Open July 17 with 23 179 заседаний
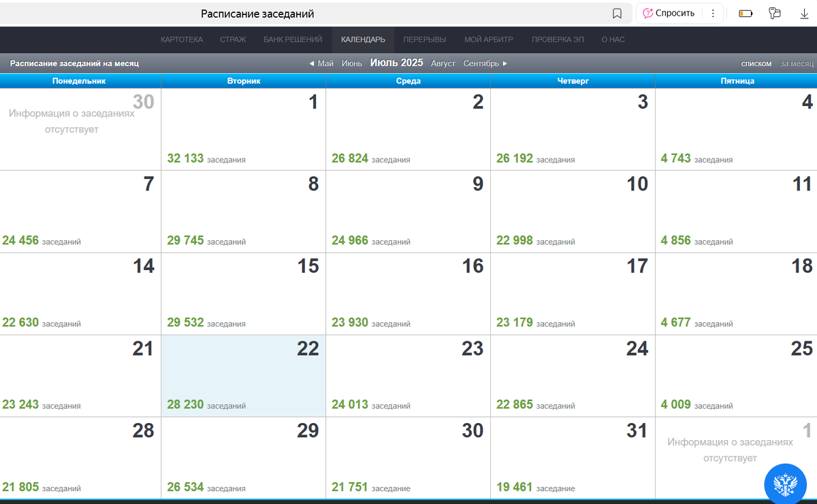Image resolution: width=817 pixels, height=504 pixels. pyautogui.click(x=573, y=294)
